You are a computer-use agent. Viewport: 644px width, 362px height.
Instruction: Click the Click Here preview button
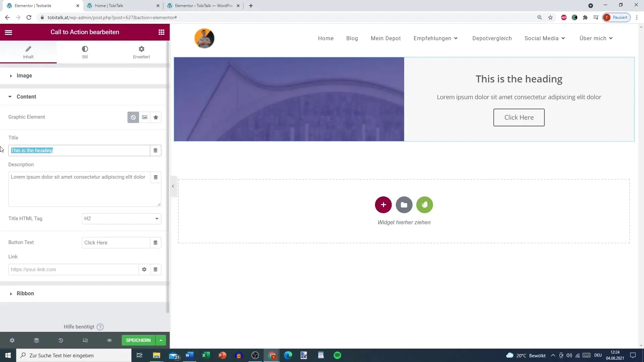(519, 117)
